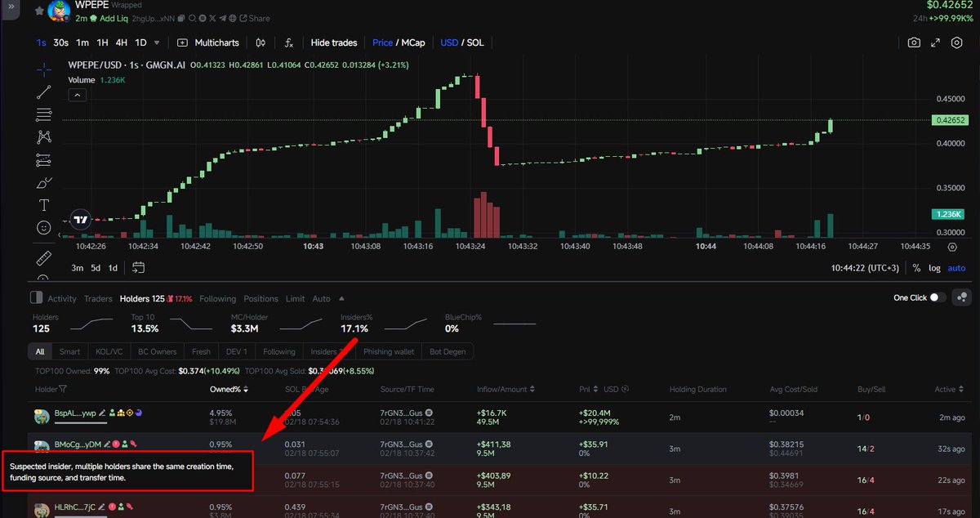
Task: Switch chart to SOL denomination
Action: pos(475,42)
